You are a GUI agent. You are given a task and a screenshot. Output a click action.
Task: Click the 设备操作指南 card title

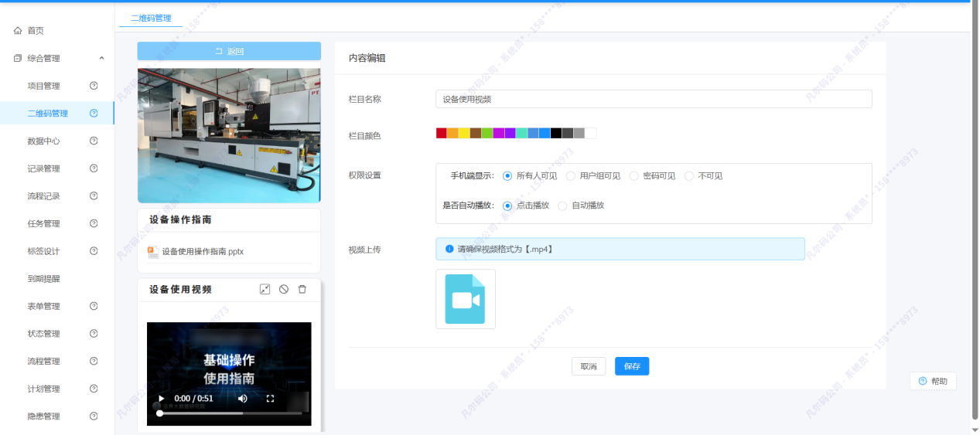coord(181,219)
